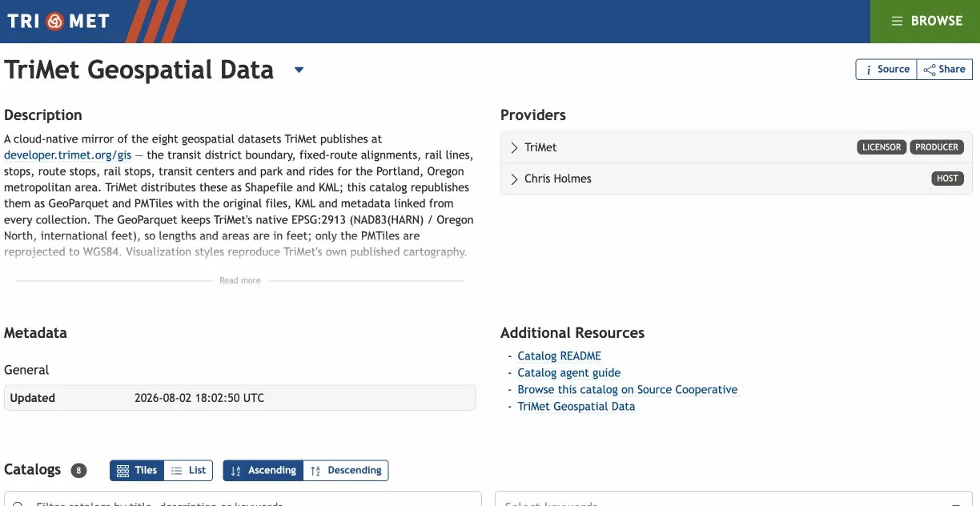Open the developer.trimet.org/gis link

click(x=67, y=155)
